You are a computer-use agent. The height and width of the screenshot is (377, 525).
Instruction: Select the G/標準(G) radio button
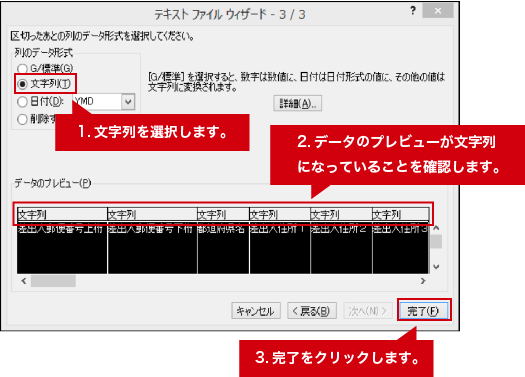pyautogui.click(x=22, y=69)
